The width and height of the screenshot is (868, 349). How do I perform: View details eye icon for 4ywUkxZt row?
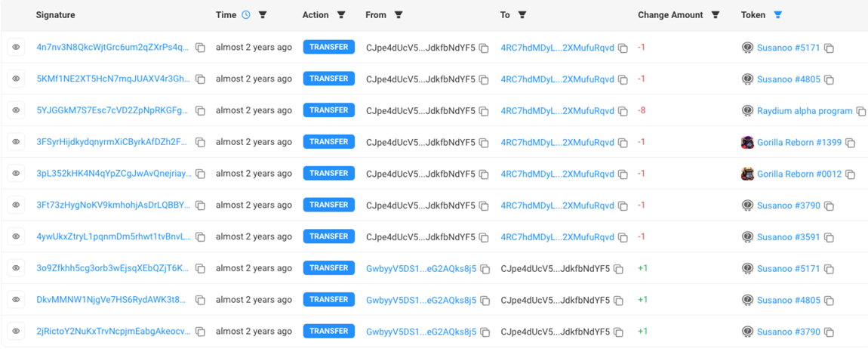[16, 237]
